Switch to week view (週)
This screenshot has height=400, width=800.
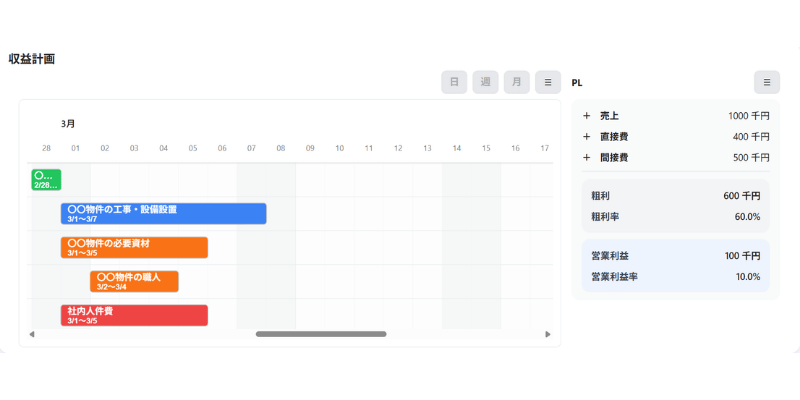(485, 82)
